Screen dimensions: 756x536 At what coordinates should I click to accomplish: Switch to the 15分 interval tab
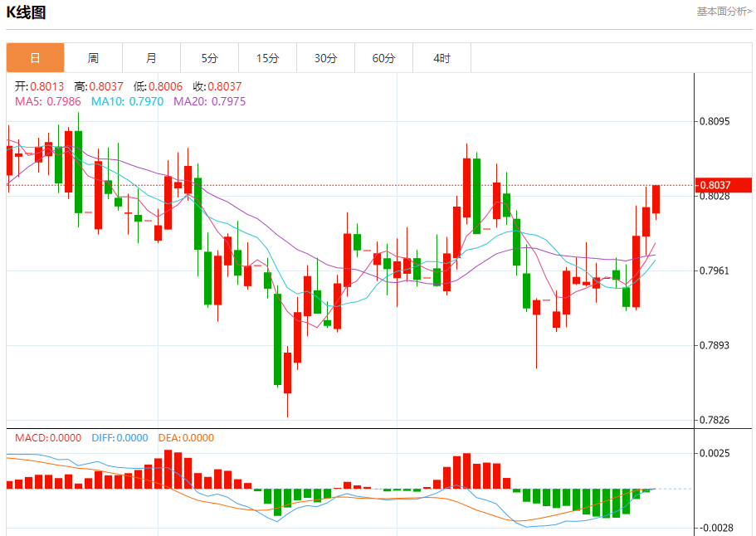point(267,58)
